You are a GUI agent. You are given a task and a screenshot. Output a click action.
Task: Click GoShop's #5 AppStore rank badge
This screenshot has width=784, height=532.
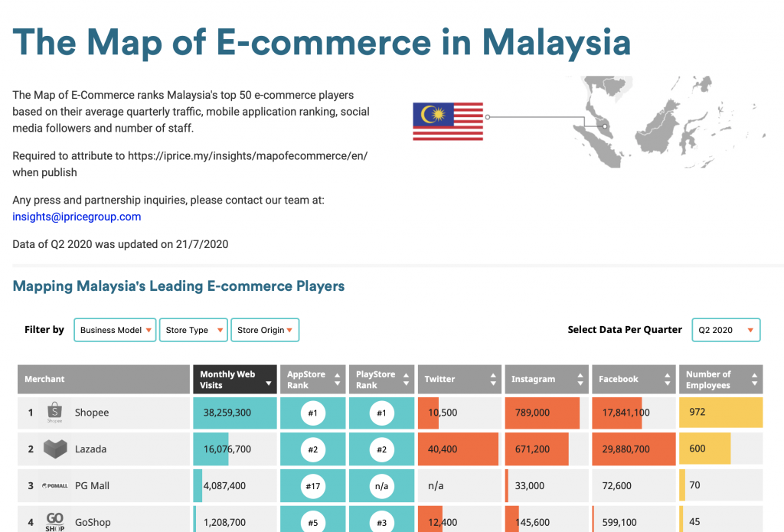point(313,522)
